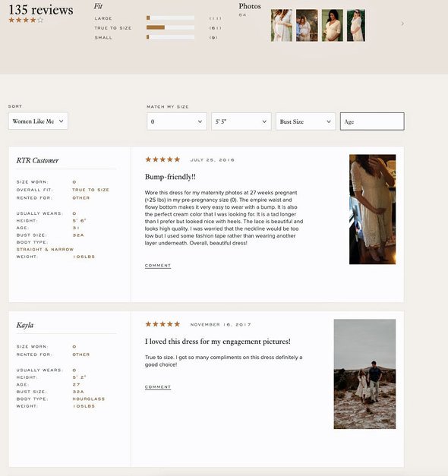
Task: Click the five stars on Kayla's review
Action: tap(162, 324)
